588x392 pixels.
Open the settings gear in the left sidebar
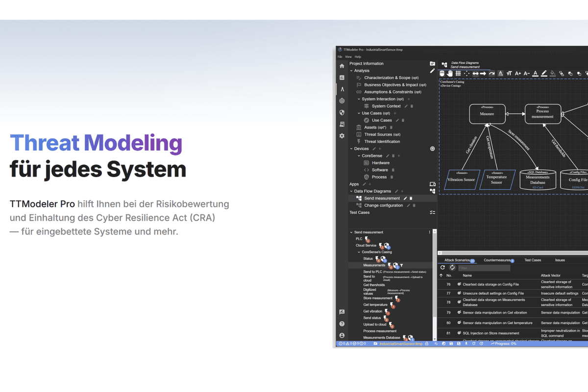pos(342,136)
